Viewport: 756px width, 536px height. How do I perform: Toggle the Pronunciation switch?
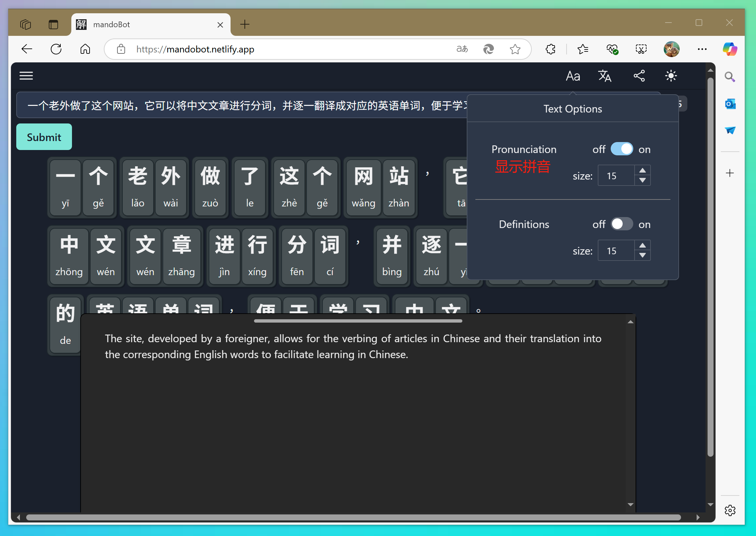[x=622, y=149]
